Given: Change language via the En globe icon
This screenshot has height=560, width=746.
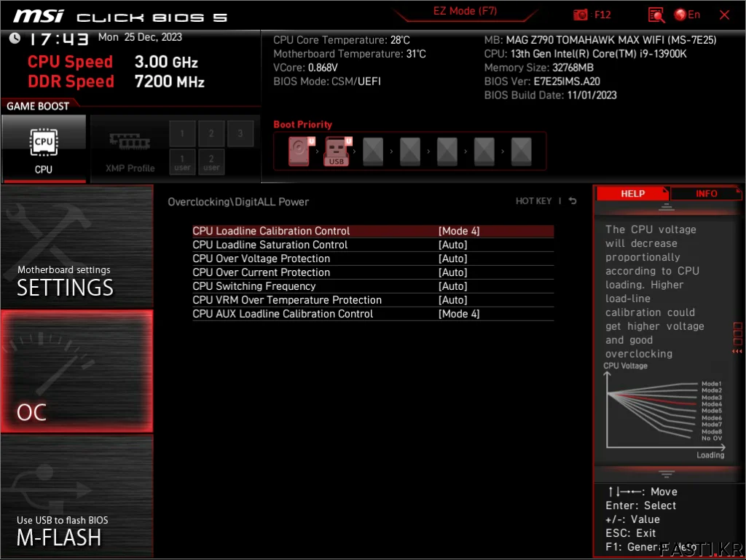Looking at the screenshot, I should [x=687, y=15].
